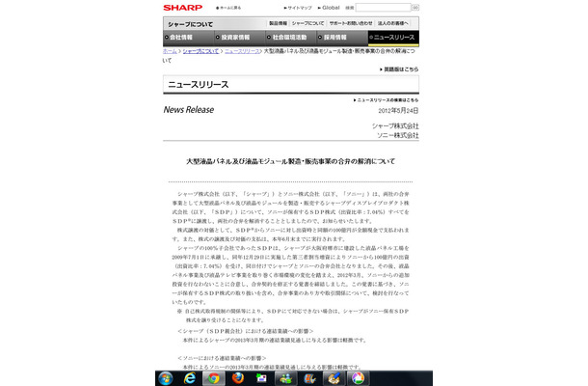Select サポート・お問い合わせ menu item

[351, 23]
